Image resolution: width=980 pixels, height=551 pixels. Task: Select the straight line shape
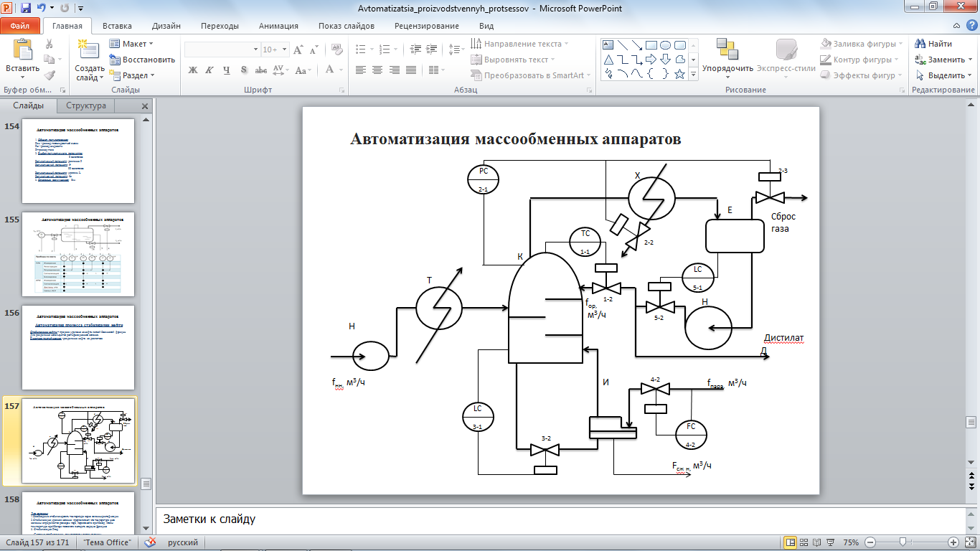click(x=623, y=44)
